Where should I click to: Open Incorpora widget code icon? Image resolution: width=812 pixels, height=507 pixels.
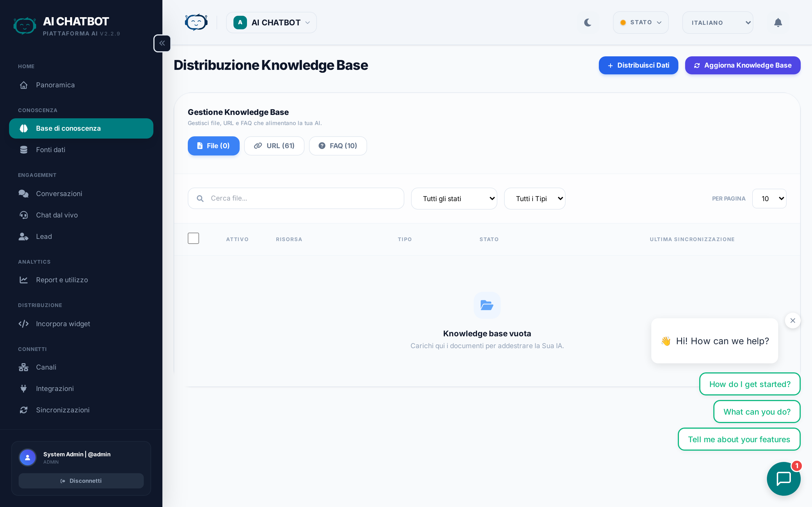(x=23, y=324)
